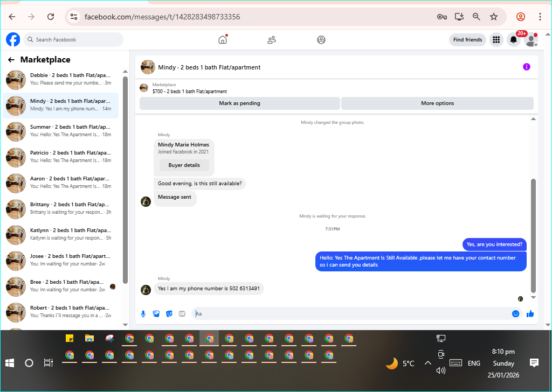Send a thumbs-up like
552x392 pixels.
tap(530, 313)
